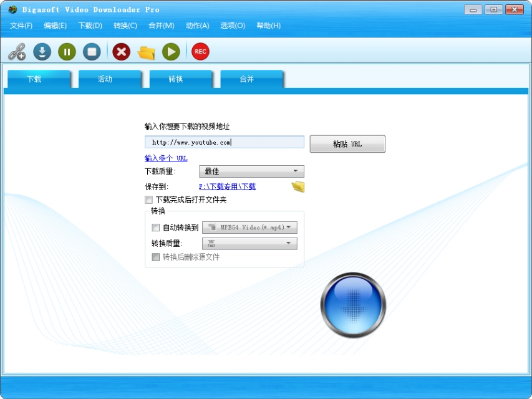This screenshot has width=532, height=399.
Task: Toggle 下载完成后打开文件夹 checkbox
Action: coord(148,199)
